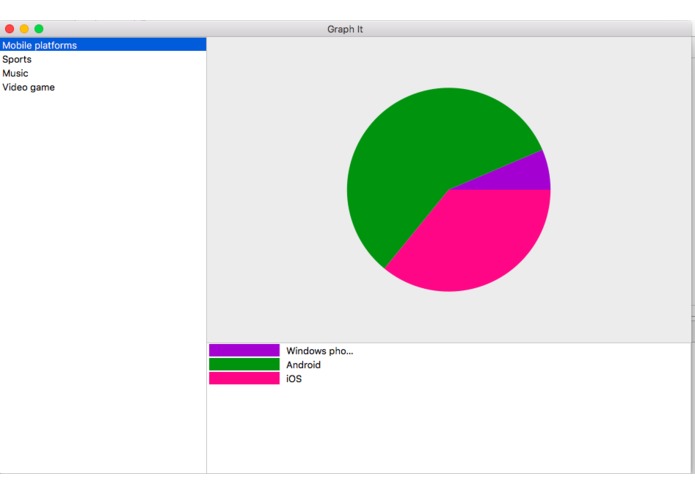
Task: Close the Graph It window
Action: (x=9, y=29)
